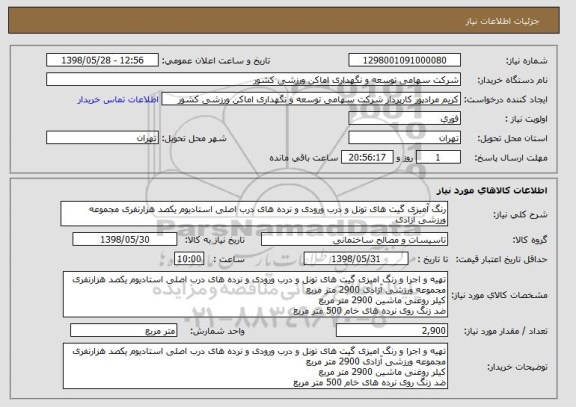The width and height of the screenshot is (576, 407).
Task: Select the اولویت نیاز field showing فوری
Action: [404, 119]
